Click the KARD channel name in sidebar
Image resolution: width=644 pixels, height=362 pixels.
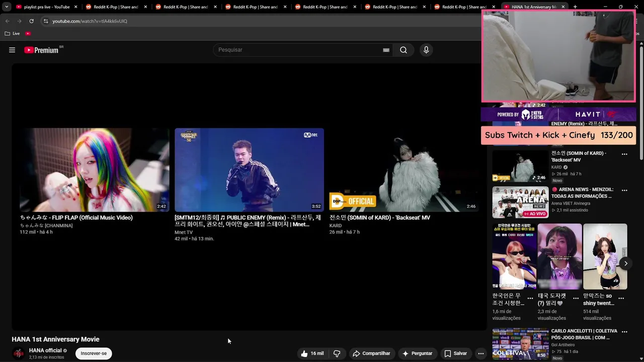tap(556, 167)
